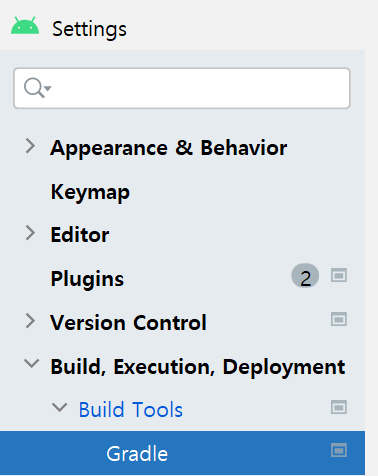The image size is (378, 476).
Task: Collapse the Build Tools node
Action: pyautogui.click(x=59, y=407)
